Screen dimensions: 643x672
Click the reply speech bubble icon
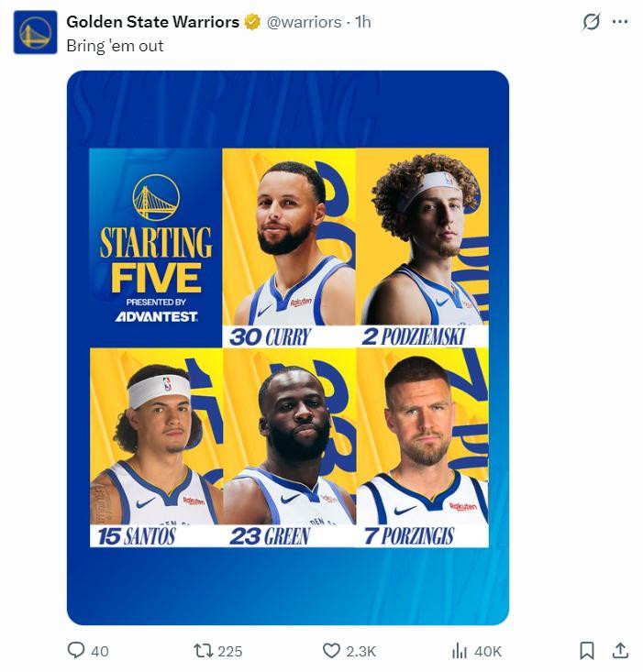77,650
